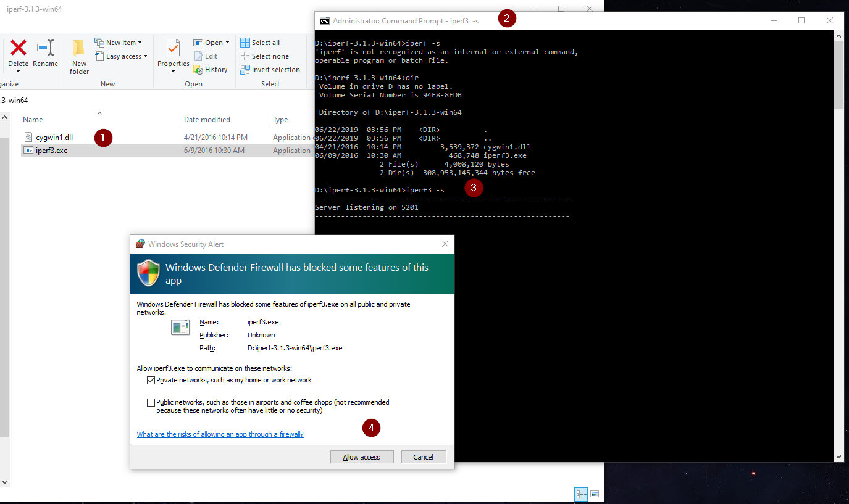Select the iperf3.exe file row
Screen dimensions: 849x504
167,151
